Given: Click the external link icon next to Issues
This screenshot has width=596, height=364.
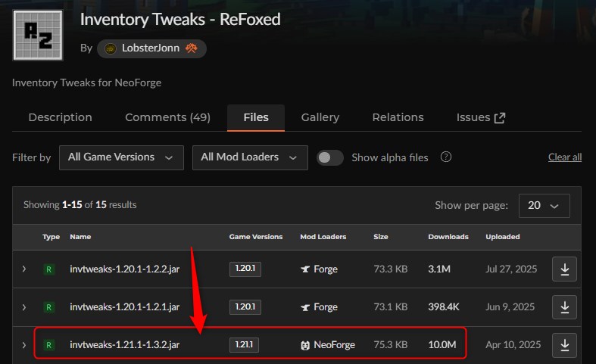Looking at the screenshot, I should coord(500,118).
